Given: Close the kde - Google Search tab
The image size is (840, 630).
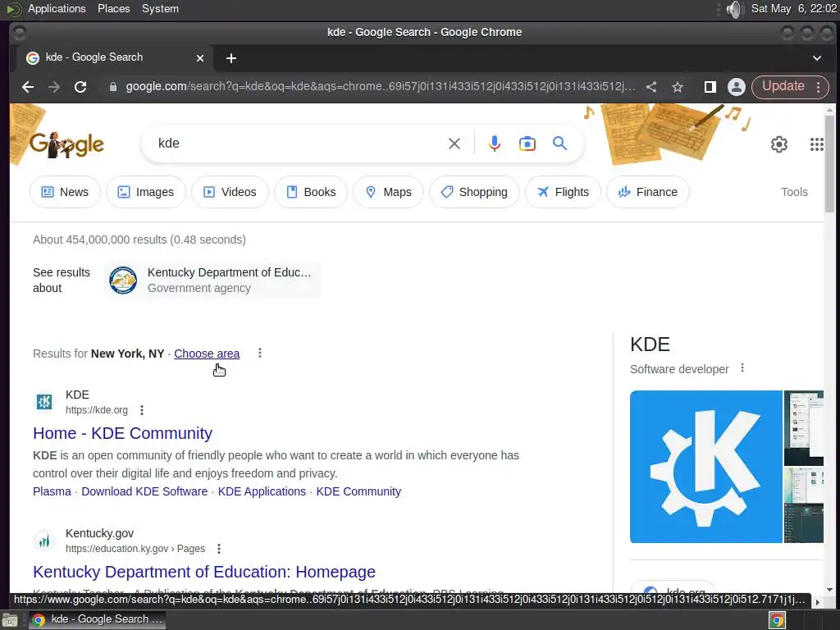Looking at the screenshot, I should pos(200,58).
